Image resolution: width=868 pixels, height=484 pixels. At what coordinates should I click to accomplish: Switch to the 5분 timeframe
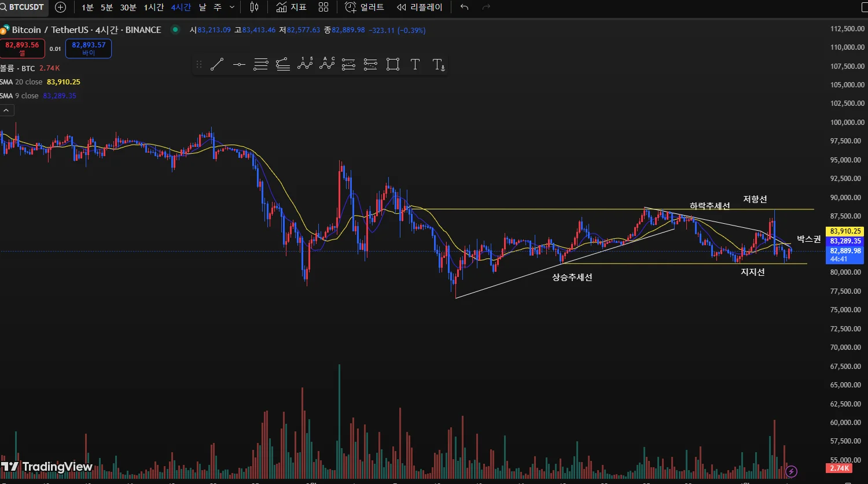coord(106,8)
